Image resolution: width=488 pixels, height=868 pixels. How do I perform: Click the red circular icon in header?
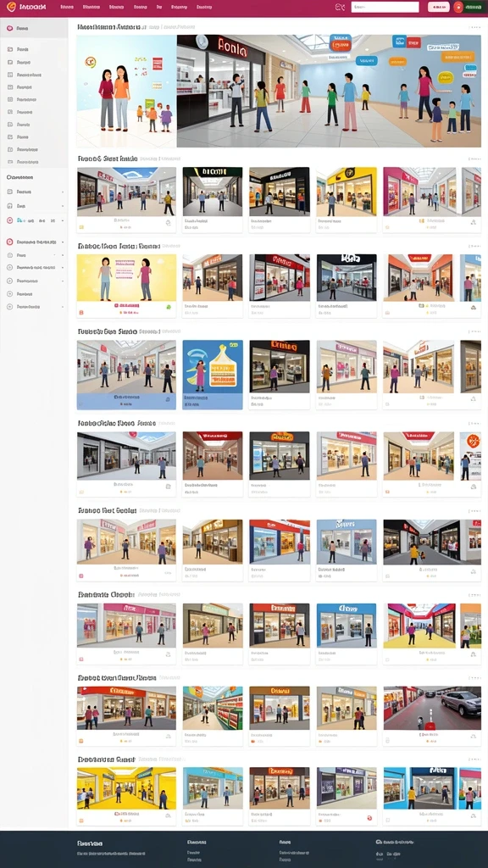(457, 7)
